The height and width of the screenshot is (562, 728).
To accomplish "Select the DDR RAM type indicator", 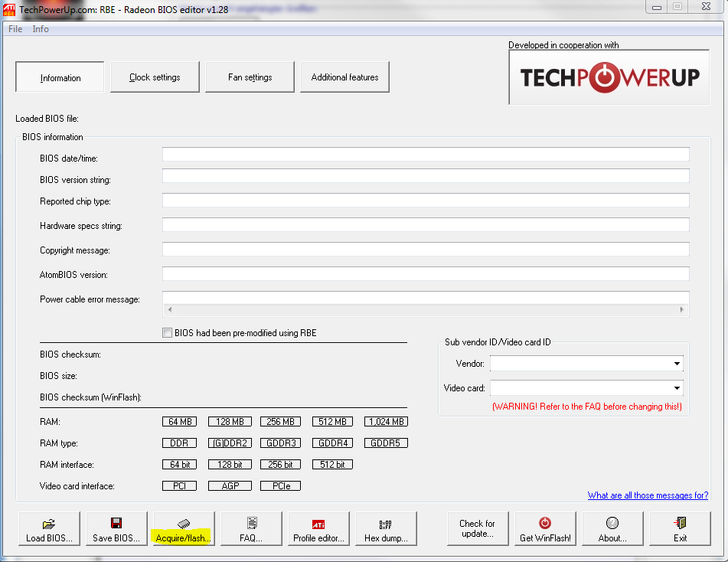I will [x=180, y=443].
